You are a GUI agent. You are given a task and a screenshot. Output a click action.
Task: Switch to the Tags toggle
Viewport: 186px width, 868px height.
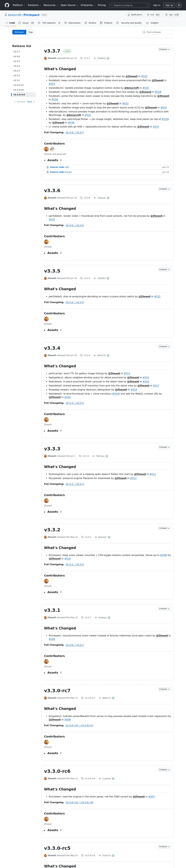click(x=31, y=32)
